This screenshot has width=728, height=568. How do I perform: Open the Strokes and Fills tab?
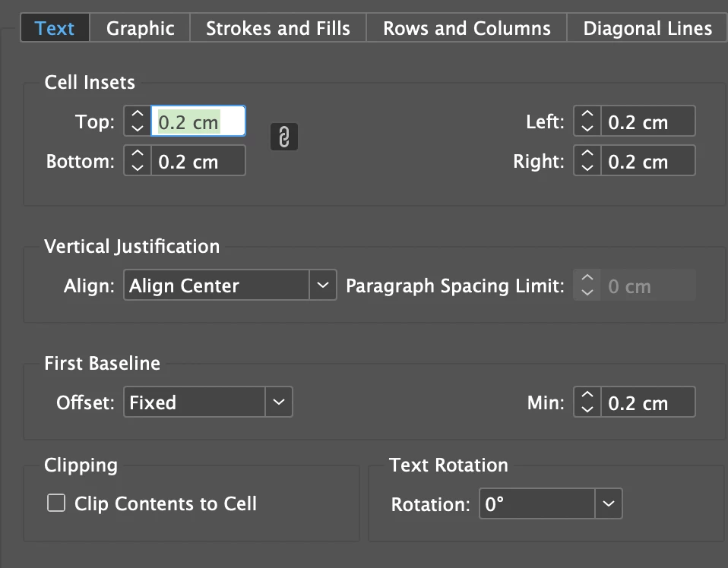point(278,29)
